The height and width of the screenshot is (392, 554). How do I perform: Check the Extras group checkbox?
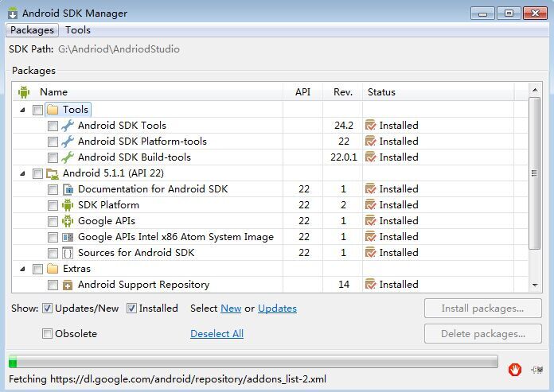point(37,269)
